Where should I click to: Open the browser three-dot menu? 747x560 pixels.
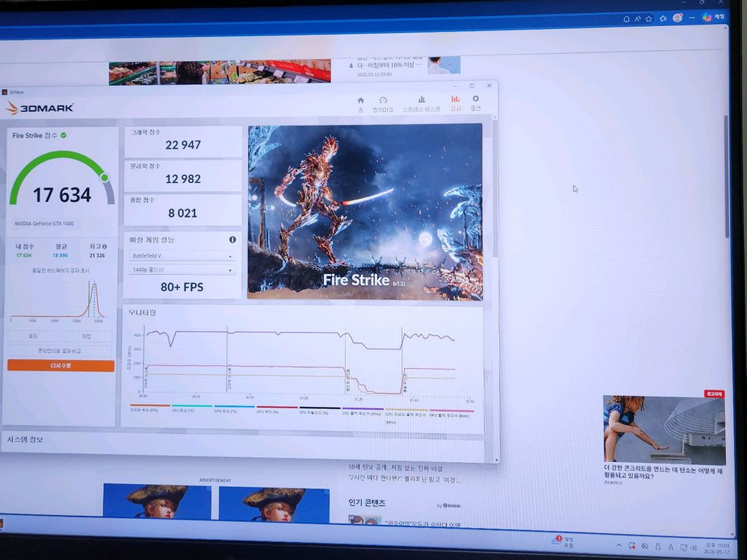point(692,18)
